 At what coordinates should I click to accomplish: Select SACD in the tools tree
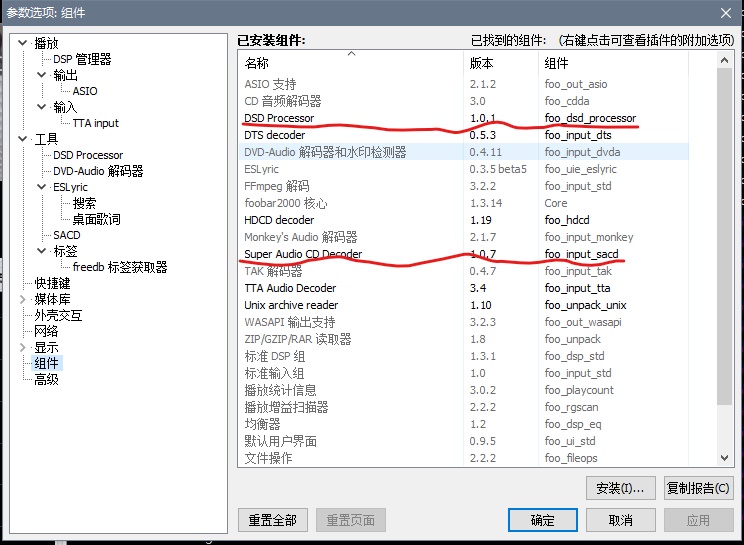[67, 235]
